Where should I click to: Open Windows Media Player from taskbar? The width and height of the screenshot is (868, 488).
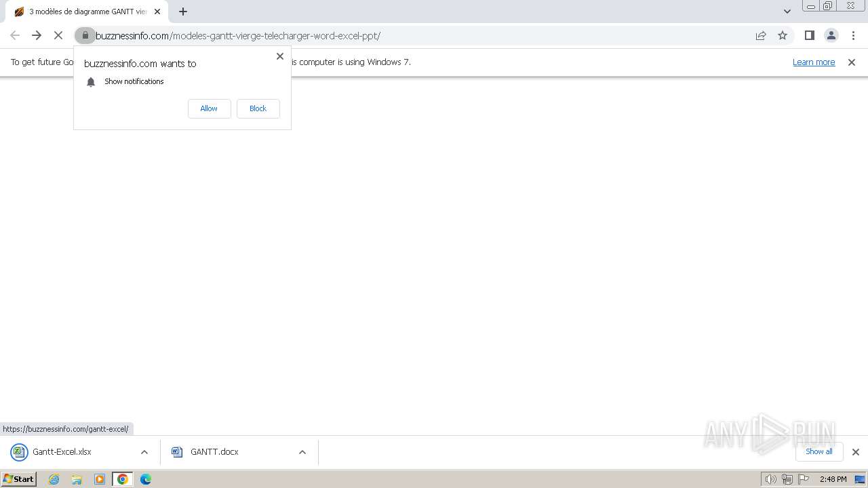(100, 479)
